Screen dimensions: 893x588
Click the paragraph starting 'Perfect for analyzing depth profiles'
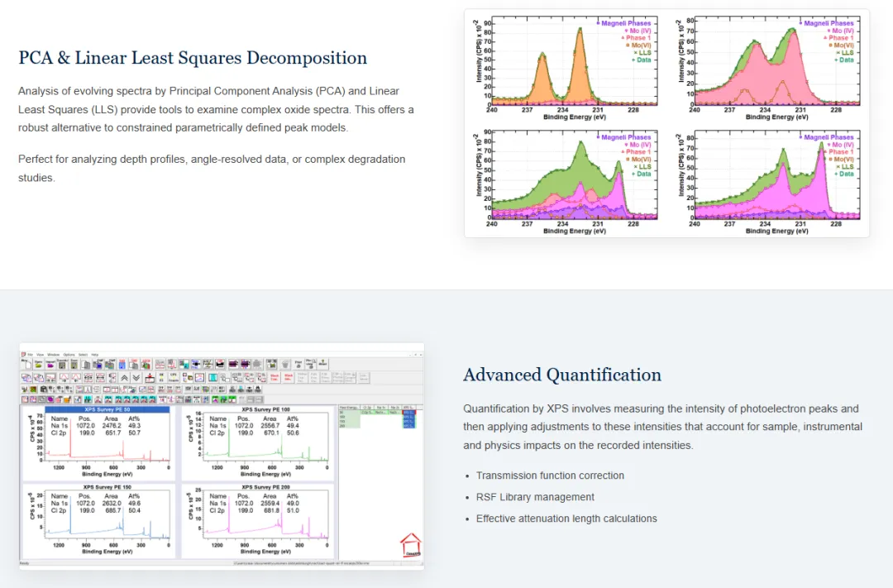[x=212, y=168]
